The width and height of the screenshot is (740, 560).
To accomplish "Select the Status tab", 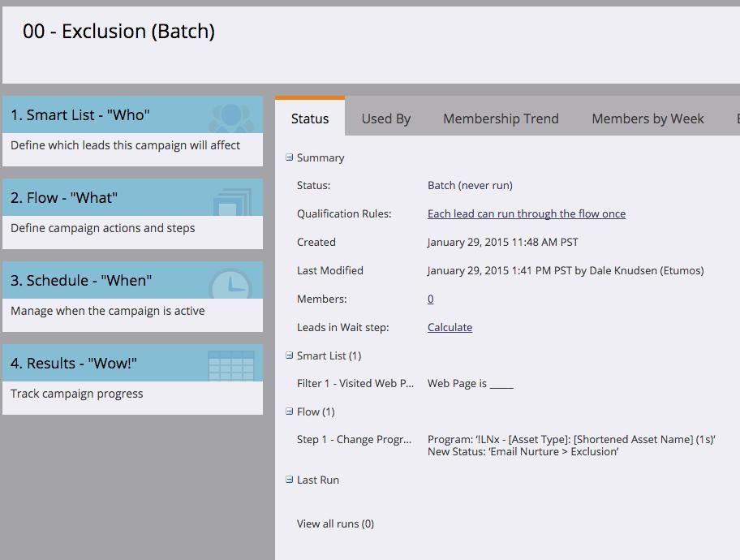I will (x=310, y=118).
